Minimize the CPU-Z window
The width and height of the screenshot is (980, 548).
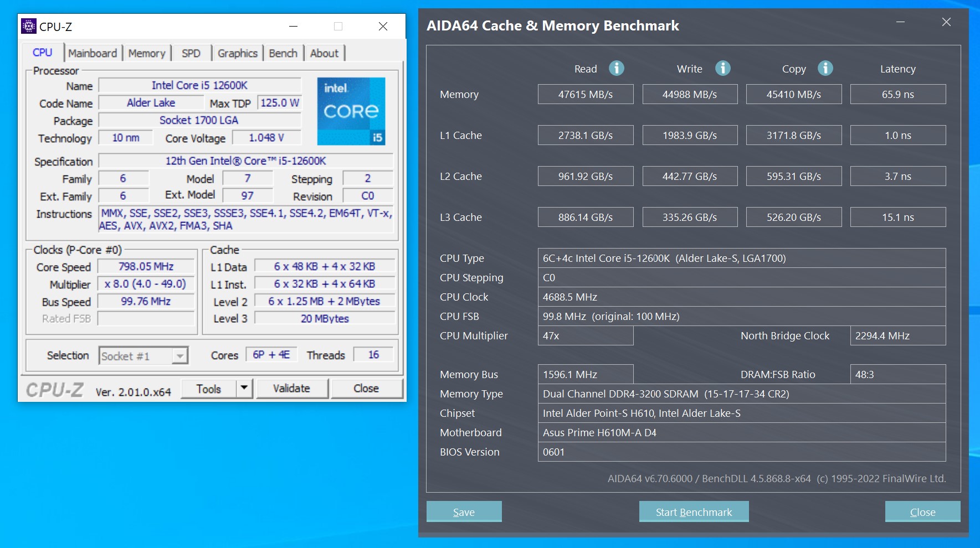[x=294, y=26]
